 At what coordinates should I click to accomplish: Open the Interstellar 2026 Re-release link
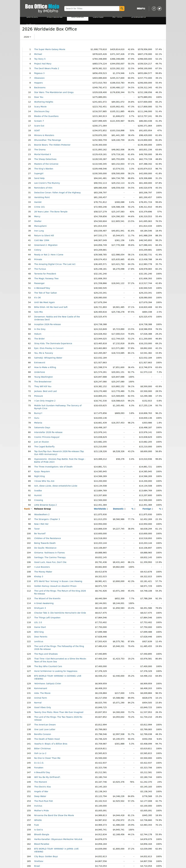click(48, 432)
